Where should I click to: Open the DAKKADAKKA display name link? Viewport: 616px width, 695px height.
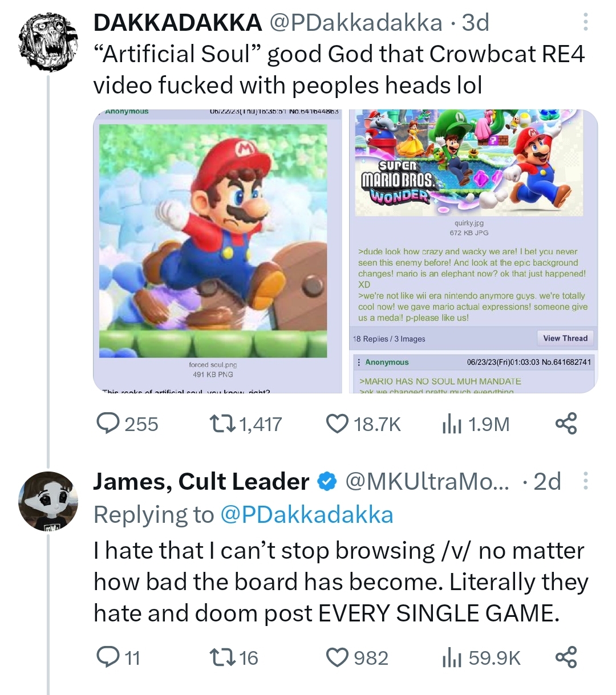177,22
